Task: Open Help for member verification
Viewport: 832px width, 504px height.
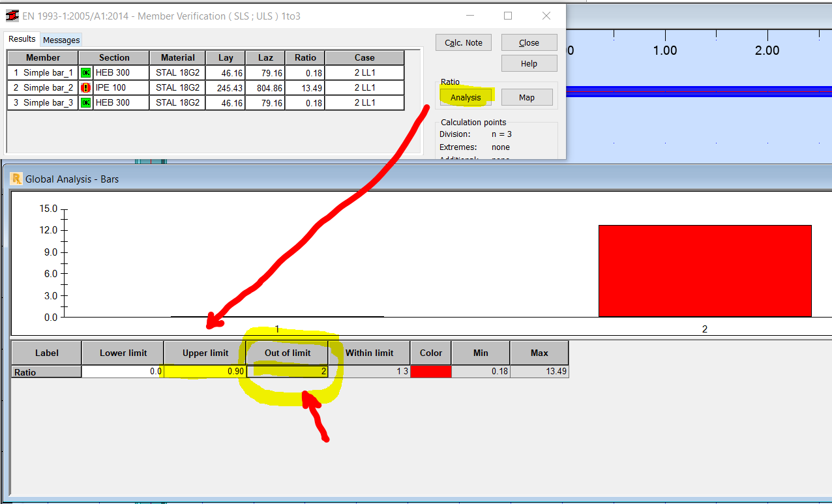Action: point(529,63)
